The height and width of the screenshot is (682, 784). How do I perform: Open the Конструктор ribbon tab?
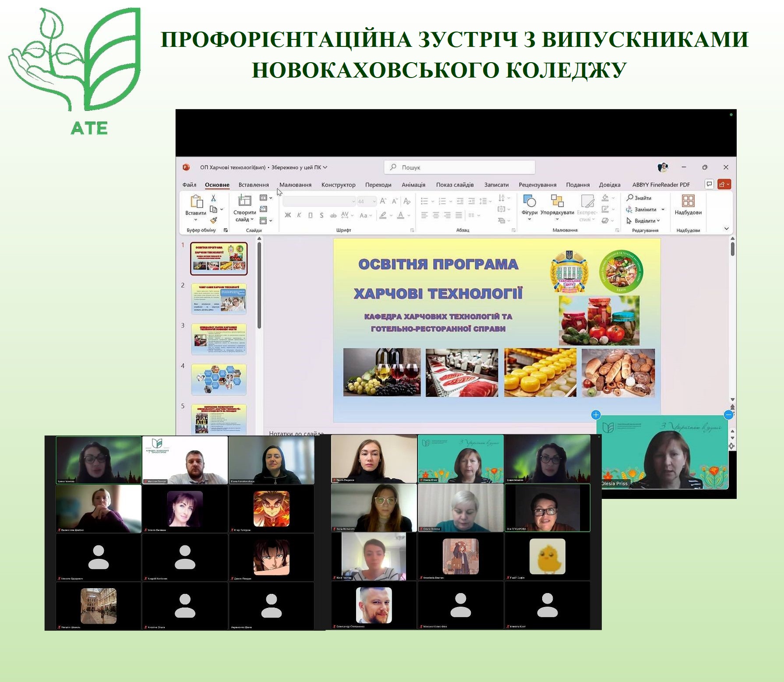click(x=339, y=184)
